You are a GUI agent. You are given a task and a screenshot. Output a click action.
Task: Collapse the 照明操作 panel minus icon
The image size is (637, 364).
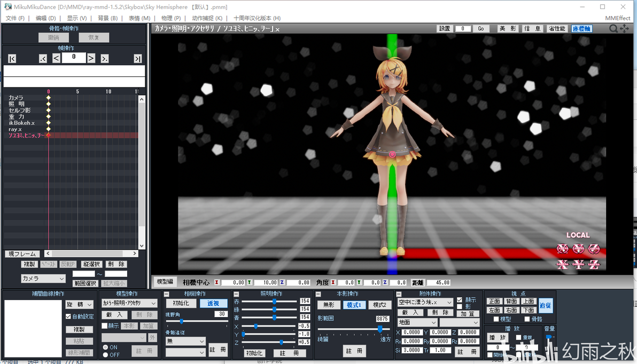tap(236, 294)
